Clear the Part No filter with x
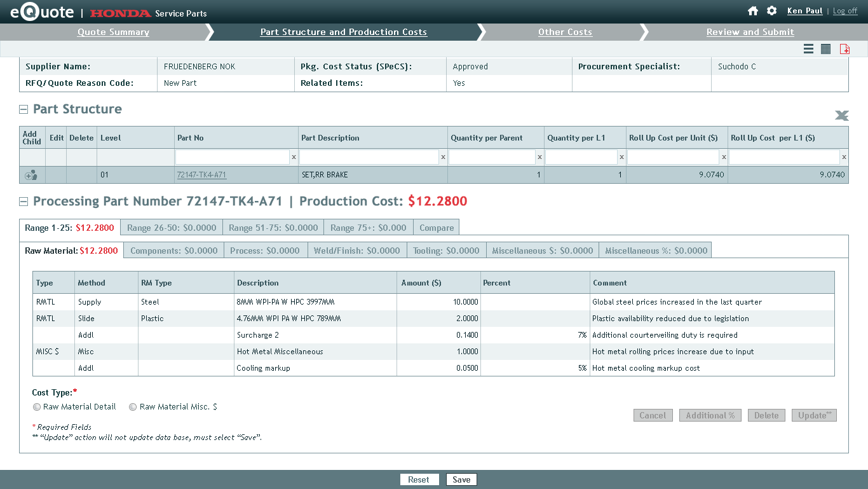The height and width of the screenshot is (489, 868). click(x=294, y=157)
